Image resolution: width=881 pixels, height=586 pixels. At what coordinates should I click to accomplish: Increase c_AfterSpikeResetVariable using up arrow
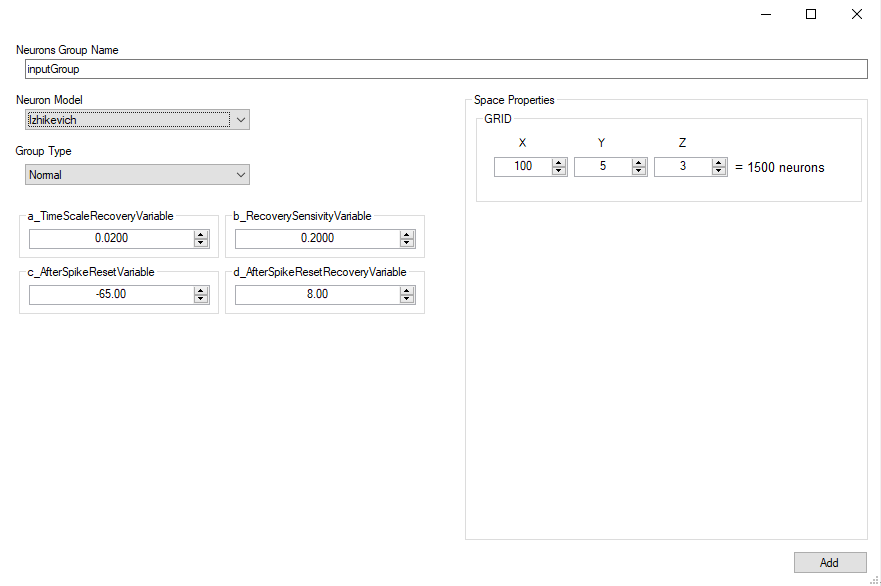click(201, 291)
